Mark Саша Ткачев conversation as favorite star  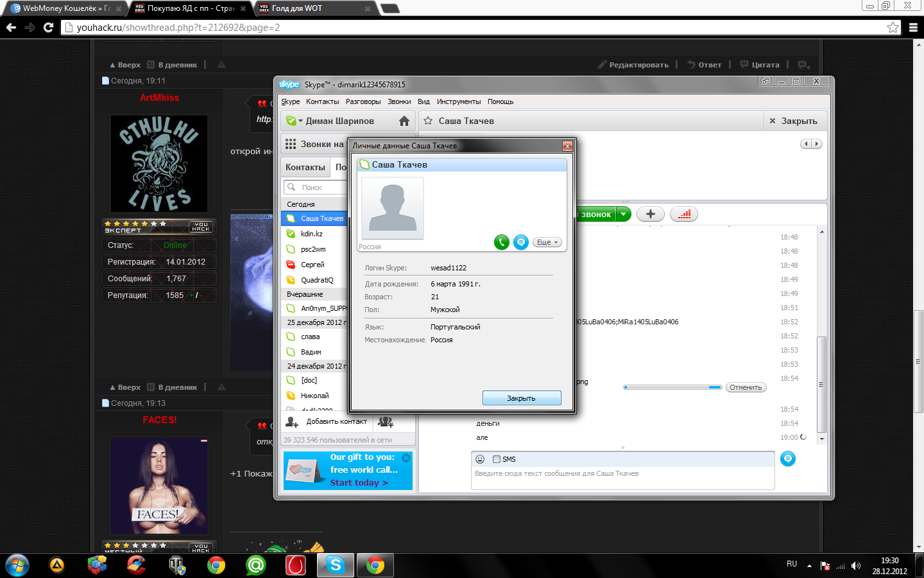(428, 121)
